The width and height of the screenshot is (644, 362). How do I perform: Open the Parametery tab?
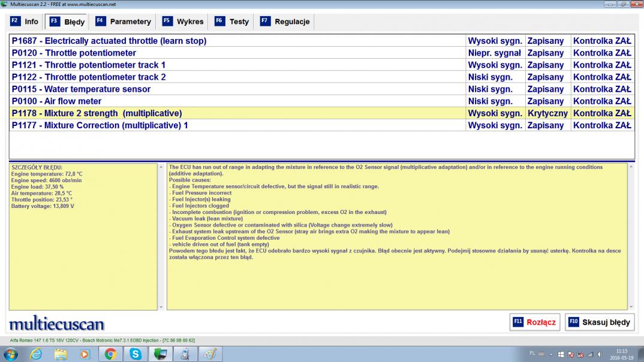tap(123, 22)
